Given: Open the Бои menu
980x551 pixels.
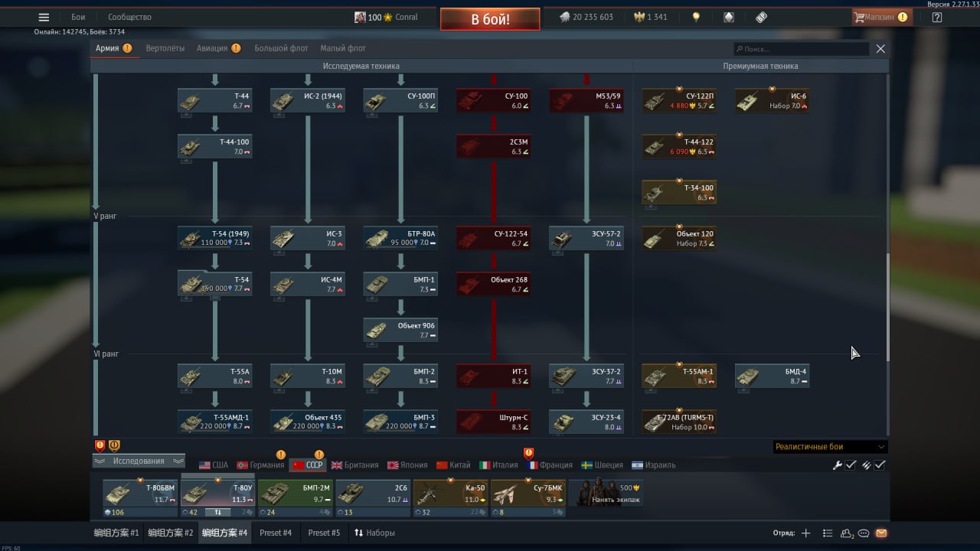Looking at the screenshot, I should tap(78, 17).
